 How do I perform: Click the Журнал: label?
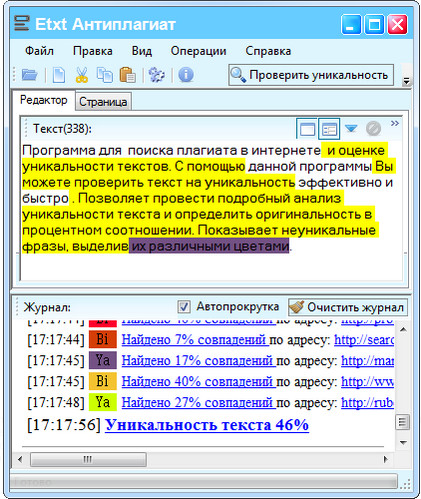tap(47, 307)
